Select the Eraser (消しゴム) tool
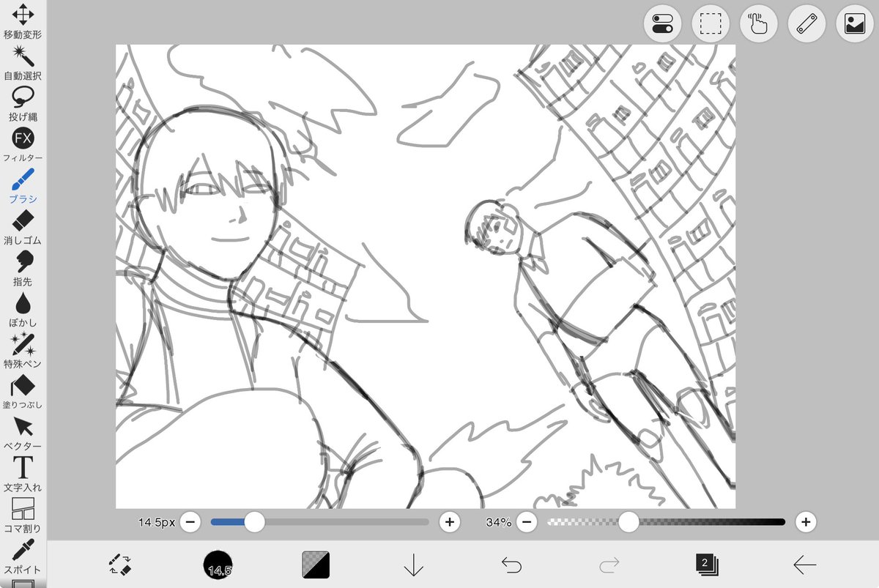Image resolution: width=879 pixels, height=588 pixels. click(x=23, y=226)
